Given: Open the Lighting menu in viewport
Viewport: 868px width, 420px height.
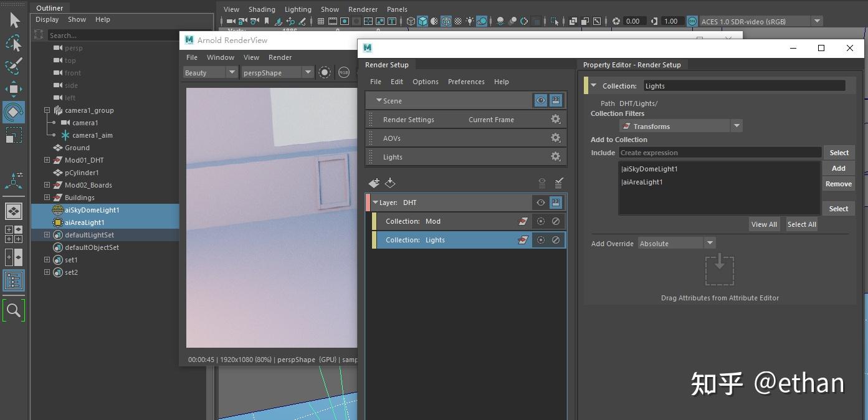Looking at the screenshot, I should pyautogui.click(x=298, y=9).
